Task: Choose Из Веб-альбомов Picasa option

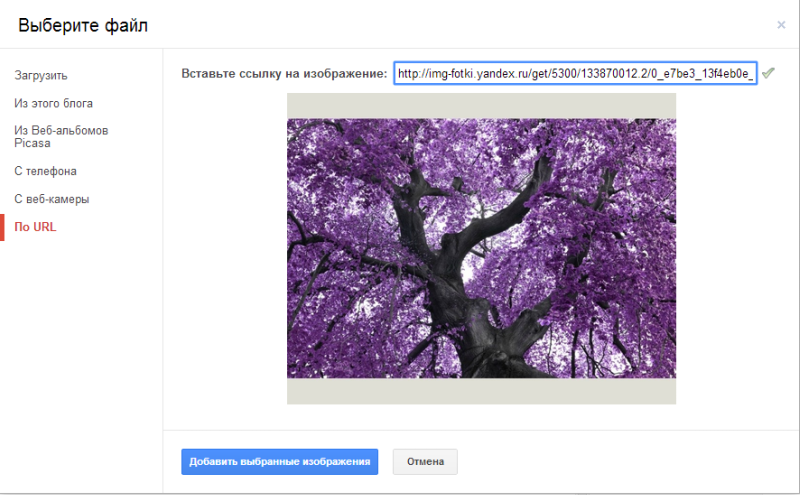Action: (61, 137)
